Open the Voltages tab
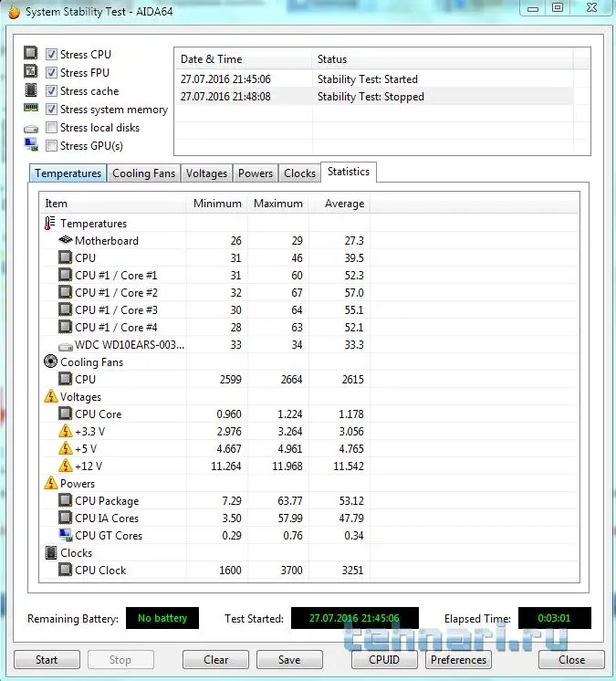 pyautogui.click(x=206, y=173)
